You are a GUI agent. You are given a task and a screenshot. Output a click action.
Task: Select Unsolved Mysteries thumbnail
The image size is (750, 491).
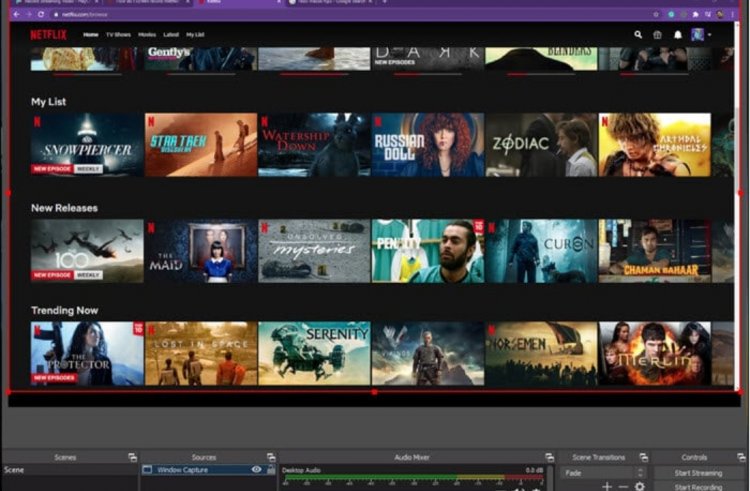coord(314,251)
